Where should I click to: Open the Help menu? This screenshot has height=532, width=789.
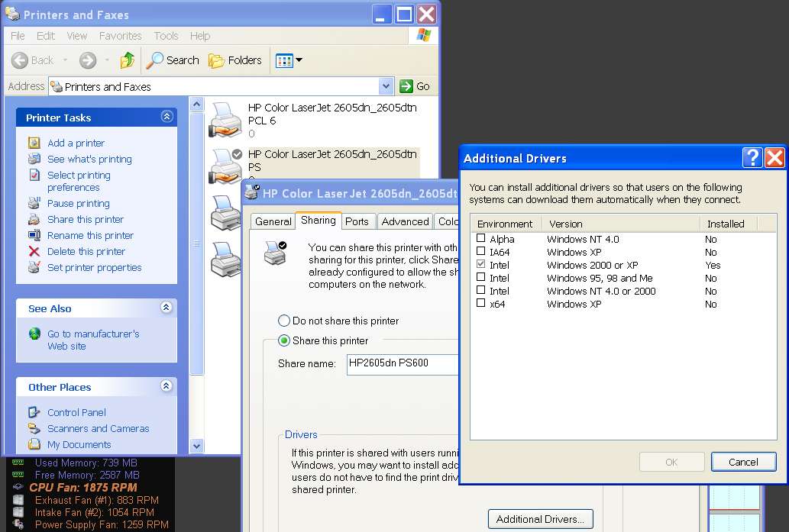pyautogui.click(x=200, y=36)
